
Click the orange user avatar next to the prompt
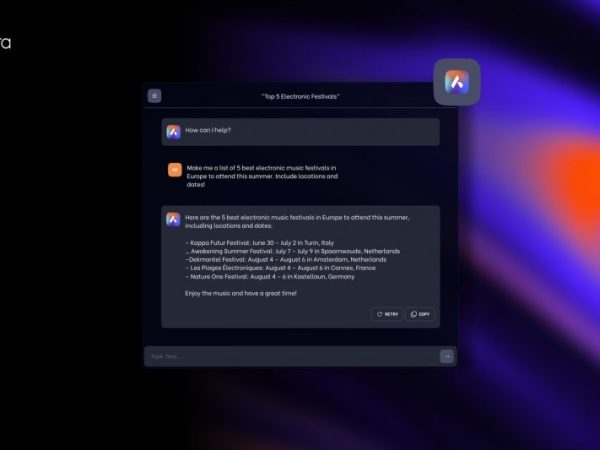pos(175,170)
